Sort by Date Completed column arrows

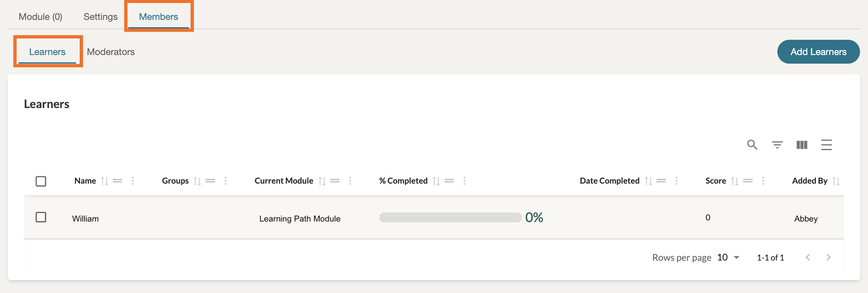point(648,181)
